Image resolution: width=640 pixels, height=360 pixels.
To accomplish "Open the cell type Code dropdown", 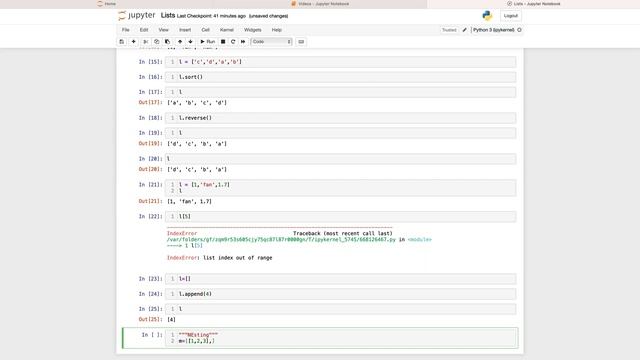I will [271, 42].
